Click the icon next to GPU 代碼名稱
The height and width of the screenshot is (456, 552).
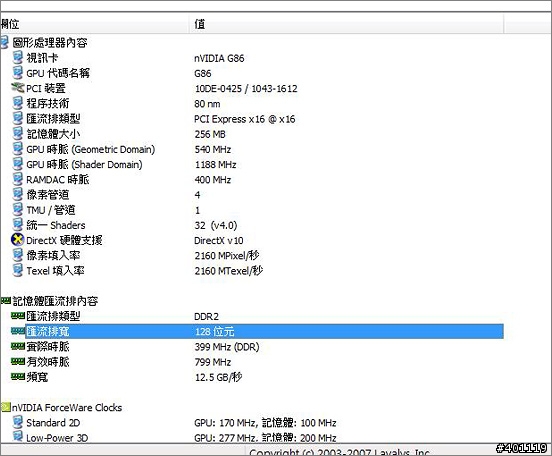[x=18, y=73]
